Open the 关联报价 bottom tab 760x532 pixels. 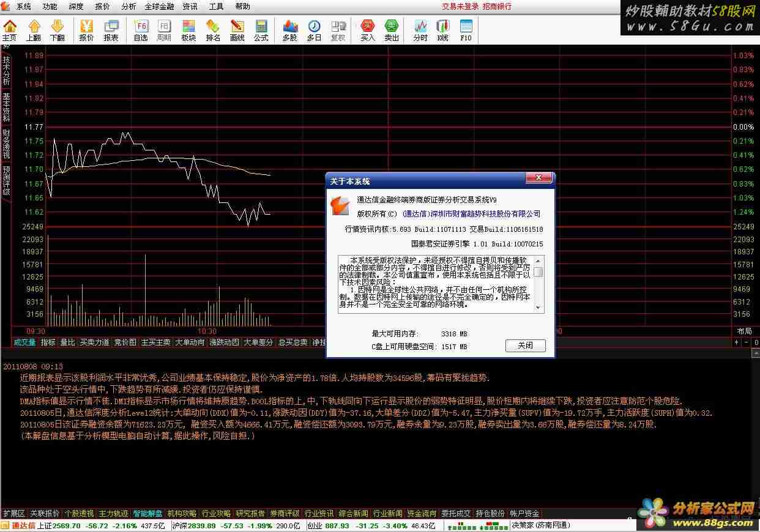coord(45,514)
